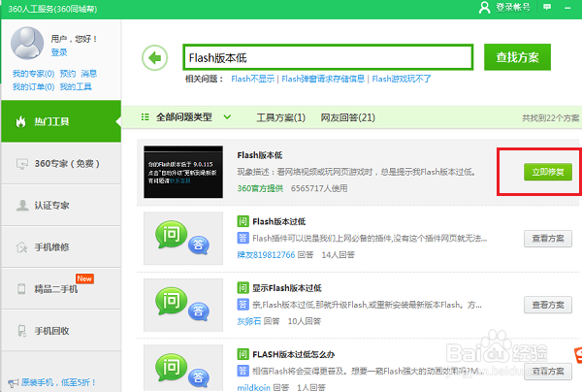Screen dimensions: 582x392
Task: Open 我的专家(0) link
Action: pyautogui.click(x=33, y=74)
